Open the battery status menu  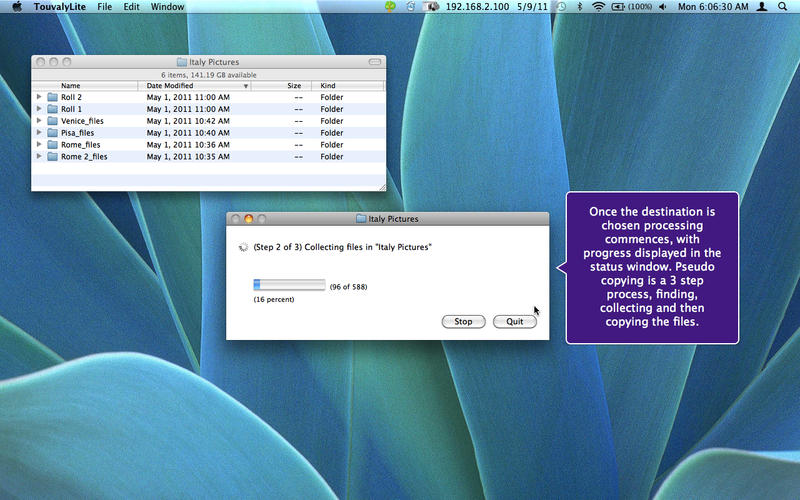click(x=632, y=7)
